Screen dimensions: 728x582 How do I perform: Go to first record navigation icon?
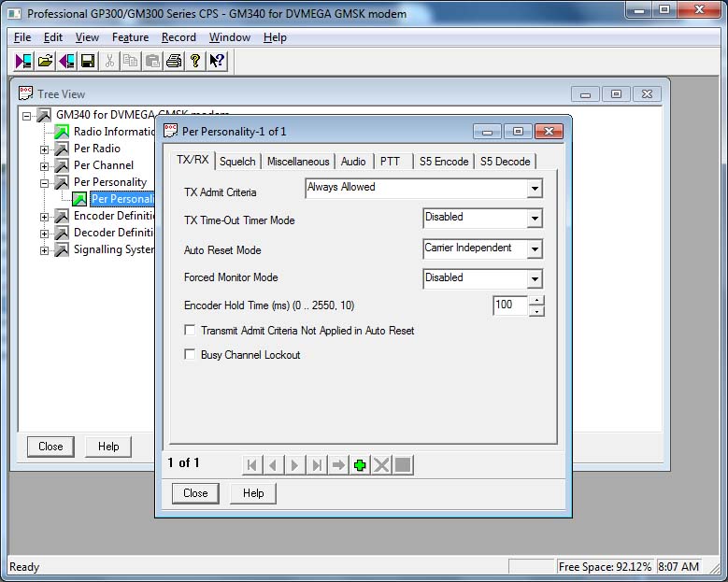(252, 465)
